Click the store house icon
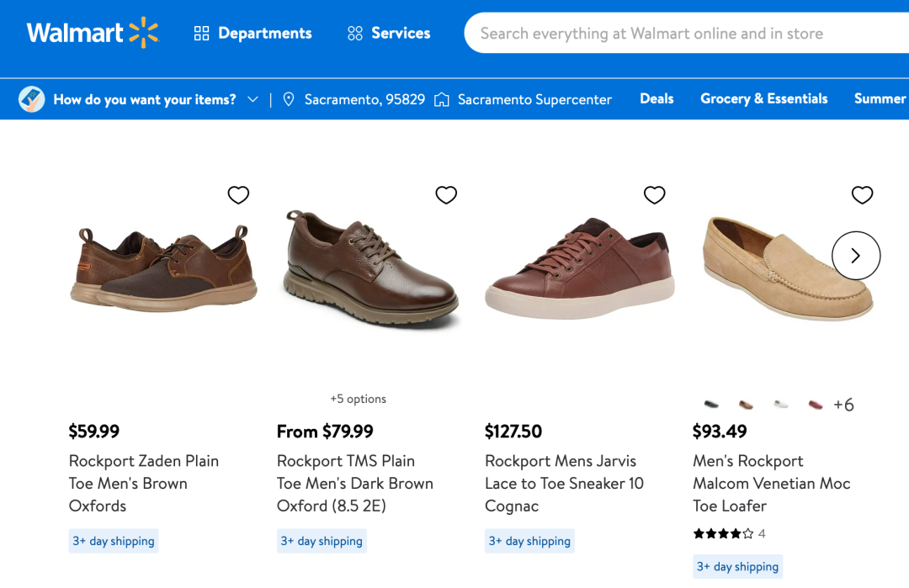909x588 pixels. tap(442, 99)
